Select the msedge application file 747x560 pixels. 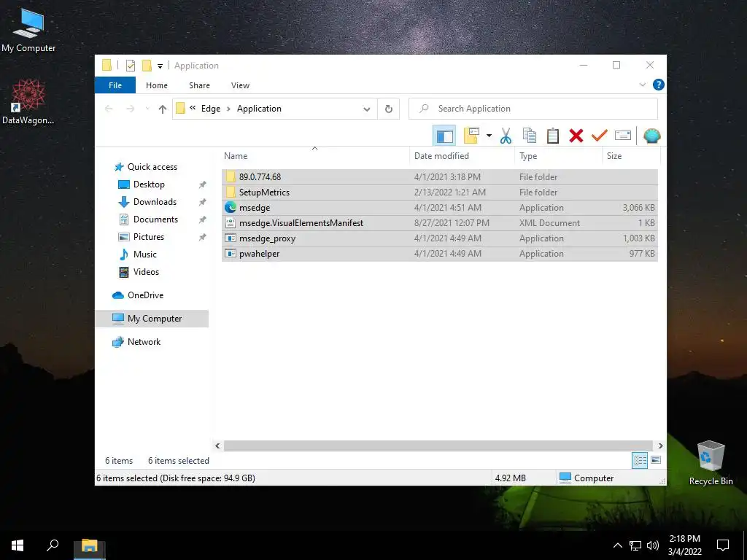click(x=440, y=208)
